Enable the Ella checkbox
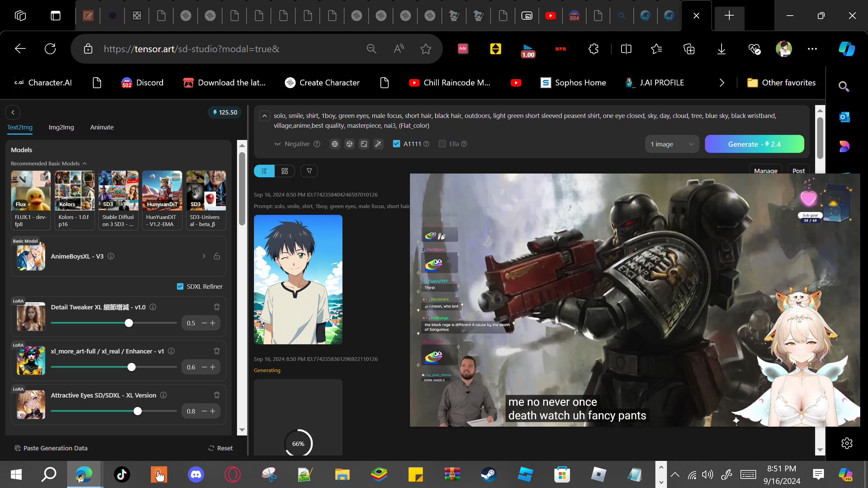Image resolution: width=868 pixels, height=488 pixels. (442, 144)
